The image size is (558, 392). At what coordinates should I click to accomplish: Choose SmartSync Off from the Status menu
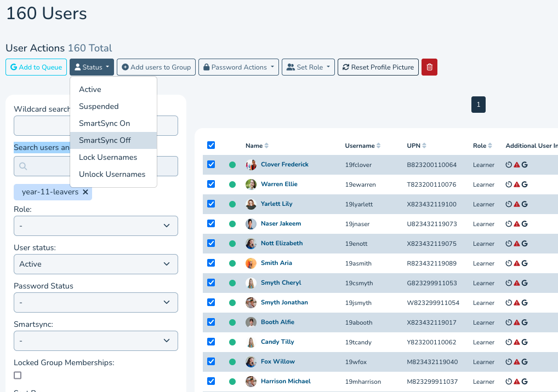105,140
